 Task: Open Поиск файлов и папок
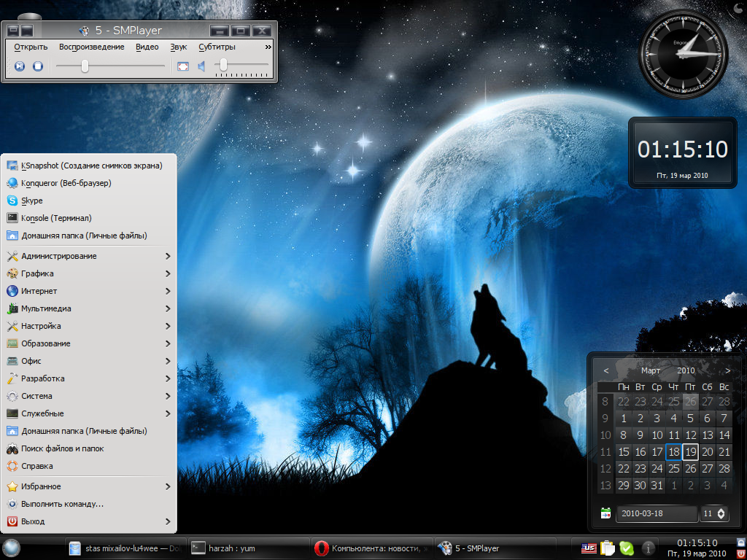[88, 448]
